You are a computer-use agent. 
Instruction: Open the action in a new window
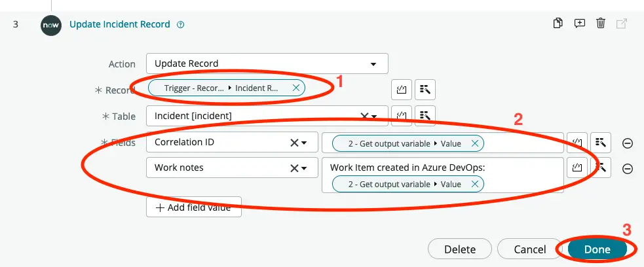622,24
